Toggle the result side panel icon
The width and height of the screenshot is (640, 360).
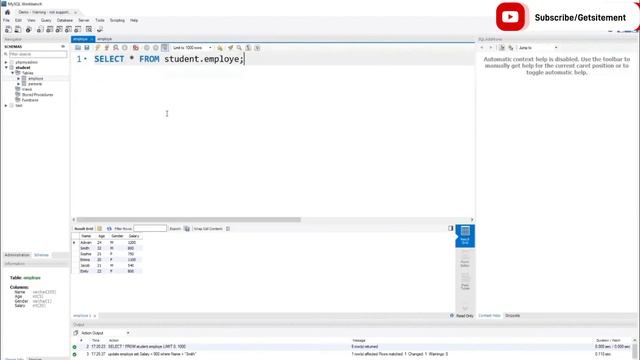451,228
